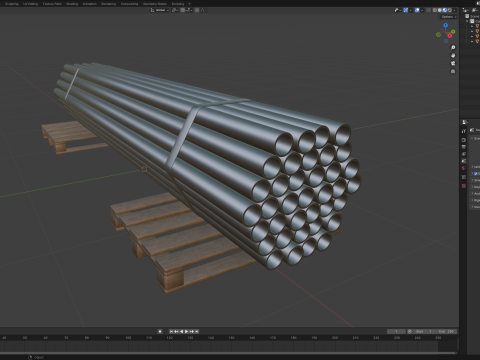Toggle the checked blue checkbox in properties panel
Viewport: 480px width, 360px height.
[476, 174]
